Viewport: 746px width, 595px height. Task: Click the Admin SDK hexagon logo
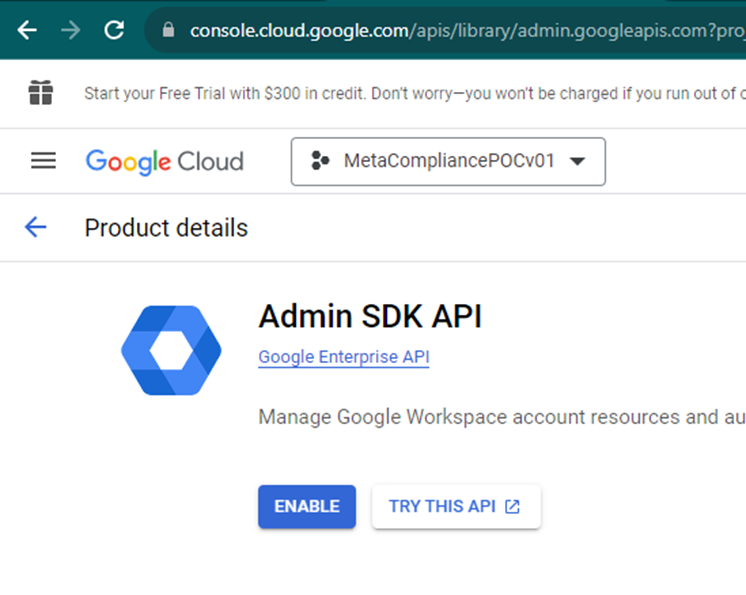click(171, 350)
